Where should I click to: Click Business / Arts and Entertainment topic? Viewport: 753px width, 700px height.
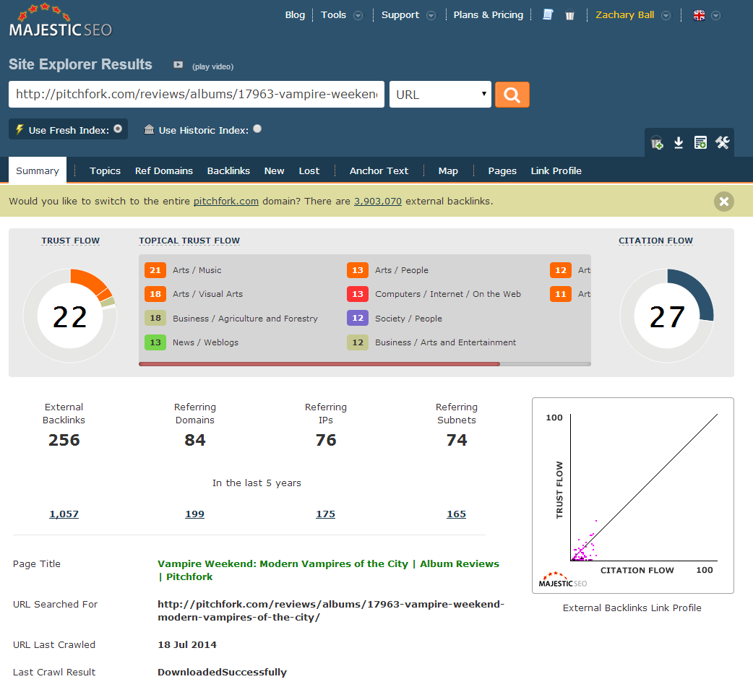445,342
